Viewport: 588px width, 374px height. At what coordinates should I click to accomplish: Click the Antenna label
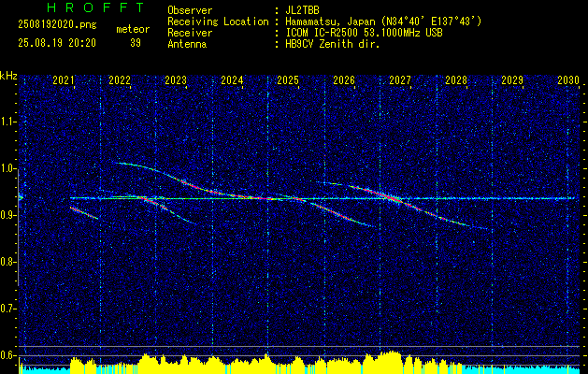187,44
